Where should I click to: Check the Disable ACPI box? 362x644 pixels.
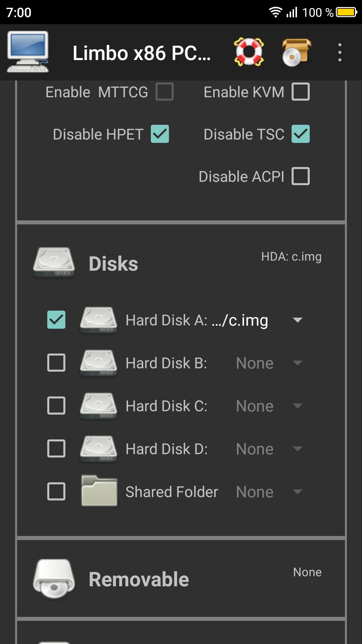(x=300, y=176)
